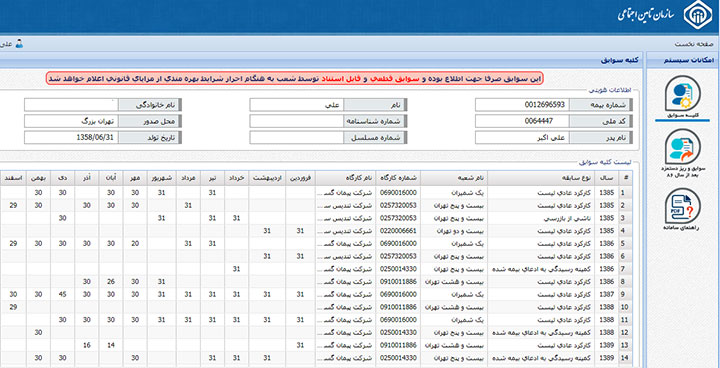Click the نام field showing علی
720x368 pixels.
pyautogui.click(x=296, y=105)
